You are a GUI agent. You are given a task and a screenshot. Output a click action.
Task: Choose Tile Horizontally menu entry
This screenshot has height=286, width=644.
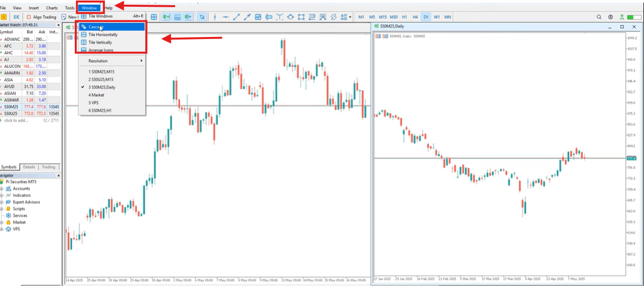coord(112,35)
